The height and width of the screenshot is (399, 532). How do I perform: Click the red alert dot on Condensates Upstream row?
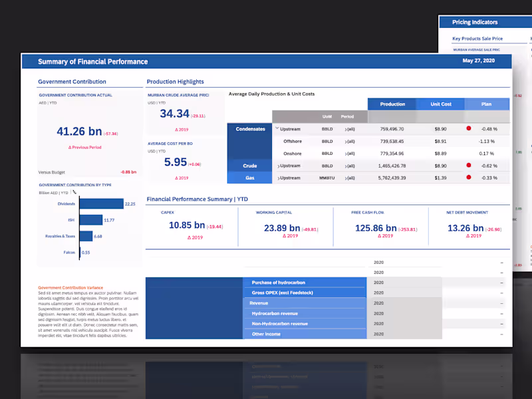468,128
